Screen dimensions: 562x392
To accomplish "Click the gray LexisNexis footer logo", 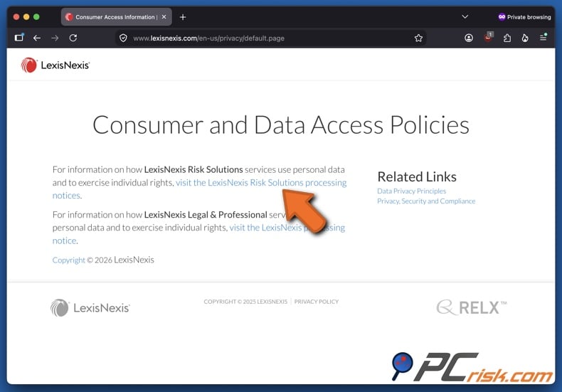I will click(90, 308).
